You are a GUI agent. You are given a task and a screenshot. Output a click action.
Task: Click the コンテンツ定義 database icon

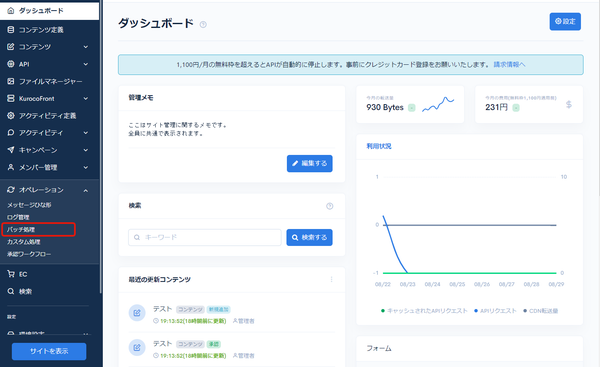(11, 29)
